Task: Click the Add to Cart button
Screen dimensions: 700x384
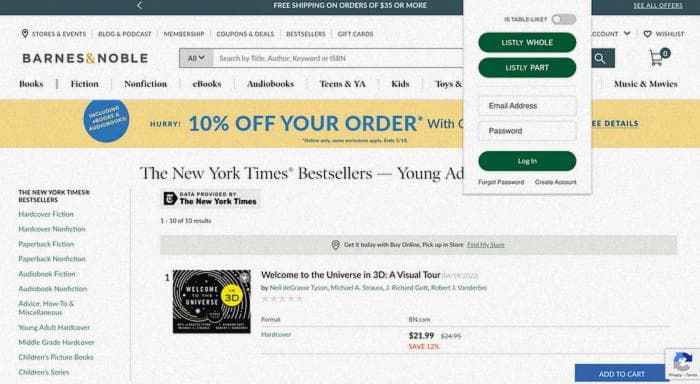Action: (621, 374)
